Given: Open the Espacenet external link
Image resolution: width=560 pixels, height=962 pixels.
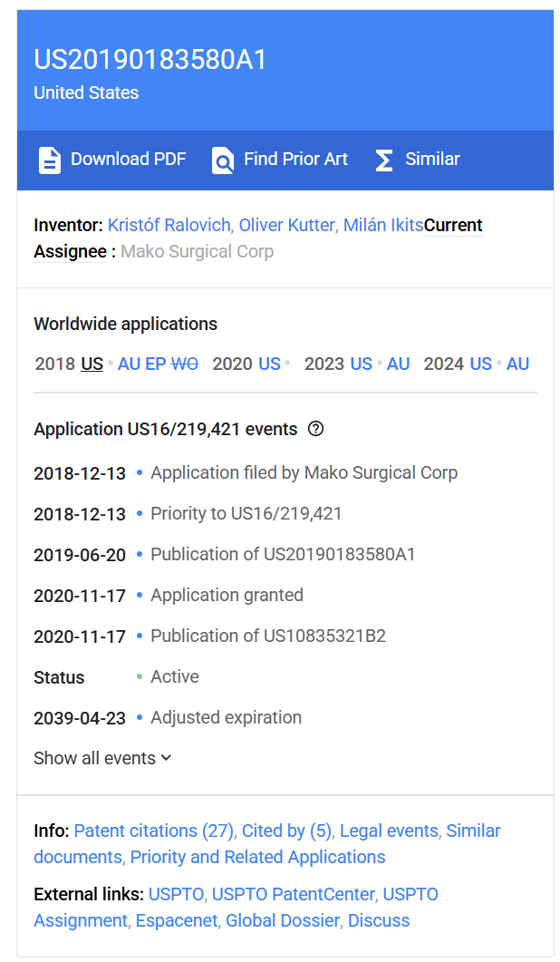Looking at the screenshot, I should 177,920.
